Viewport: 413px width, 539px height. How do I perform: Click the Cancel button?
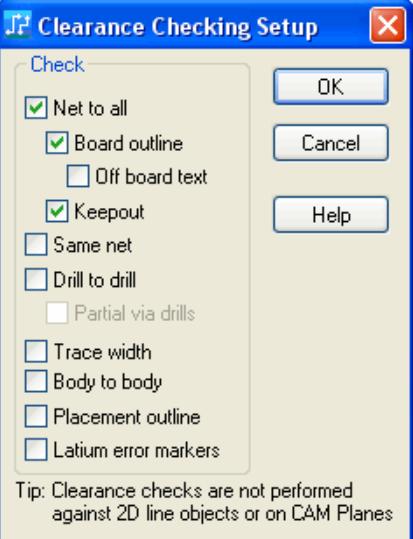pyautogui.click(x=331, y=143)
